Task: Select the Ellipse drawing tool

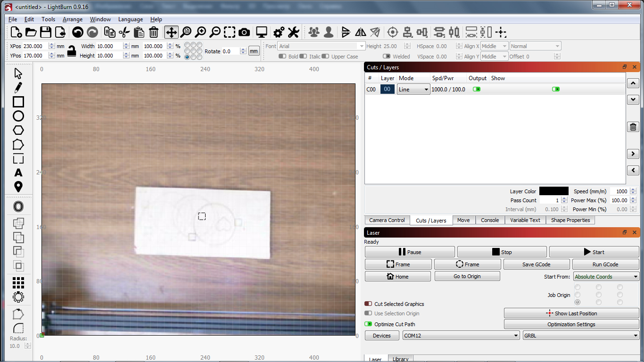Action: click(18, 116)
